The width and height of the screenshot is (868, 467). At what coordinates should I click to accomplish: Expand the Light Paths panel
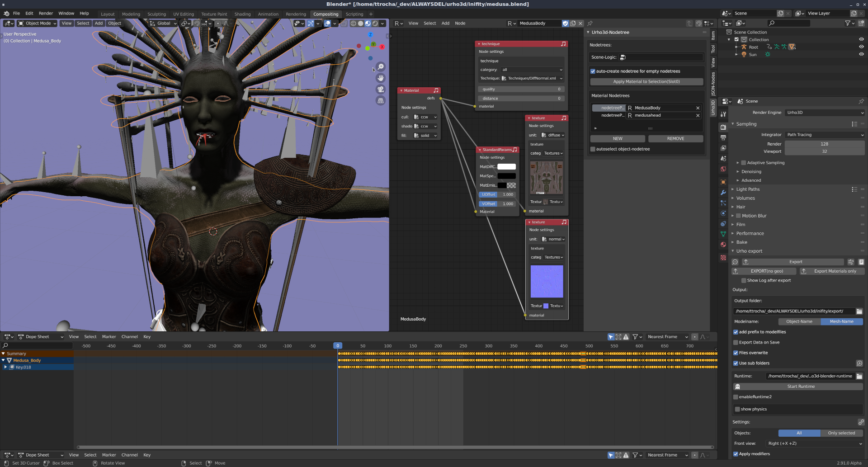[748, 189]
